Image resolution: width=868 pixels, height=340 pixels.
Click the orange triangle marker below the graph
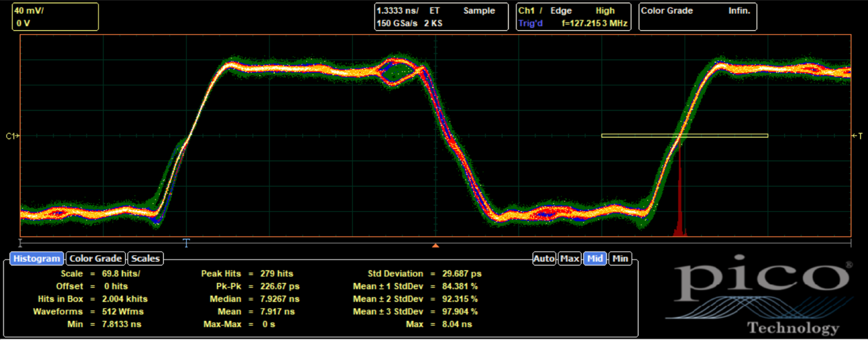(x=435, y=245)
